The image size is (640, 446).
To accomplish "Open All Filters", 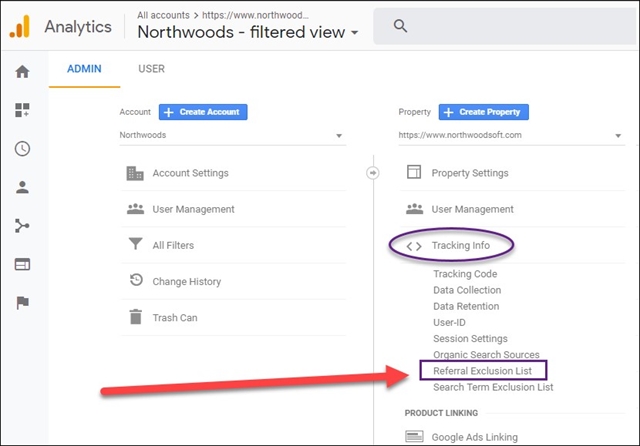I will (173, 245).
